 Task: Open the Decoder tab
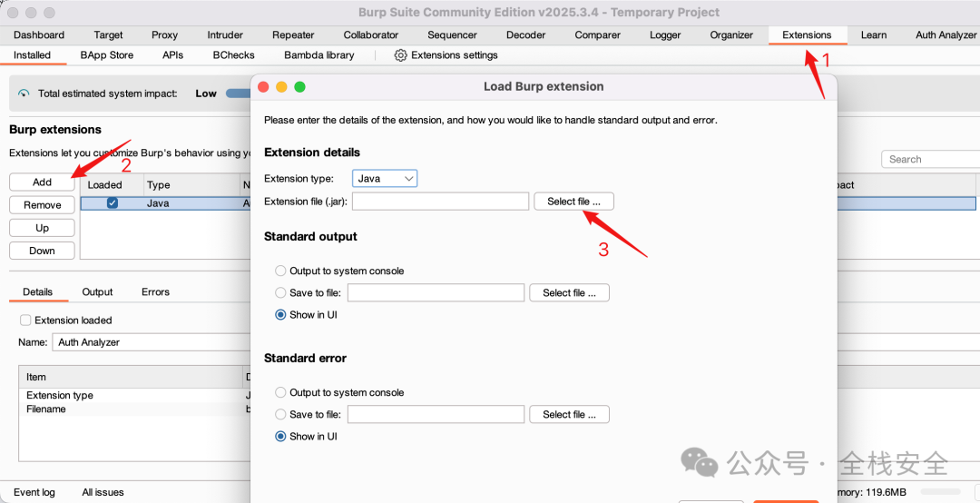[525, 35]
